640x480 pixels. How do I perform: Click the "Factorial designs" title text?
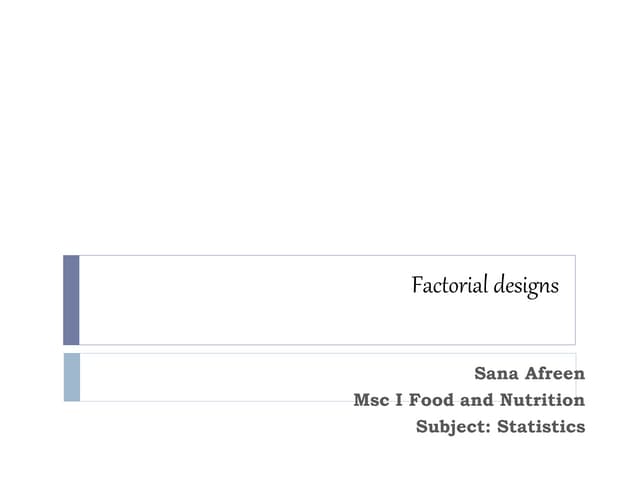tap(485, 286)
